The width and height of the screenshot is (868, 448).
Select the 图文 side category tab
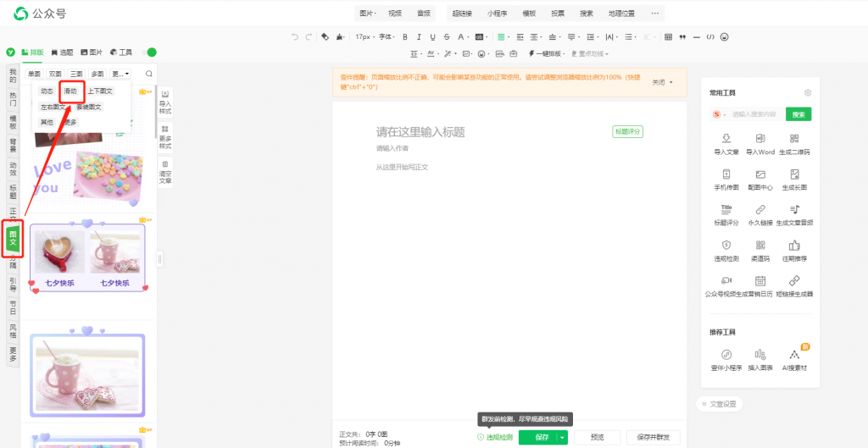click(13, 238)
